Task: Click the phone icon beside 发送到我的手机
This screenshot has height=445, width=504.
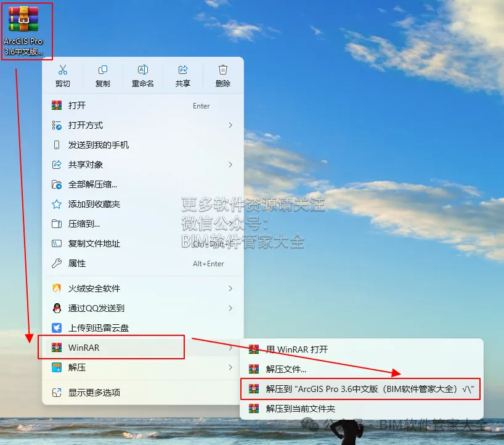Action: click(x=57, y=145)
